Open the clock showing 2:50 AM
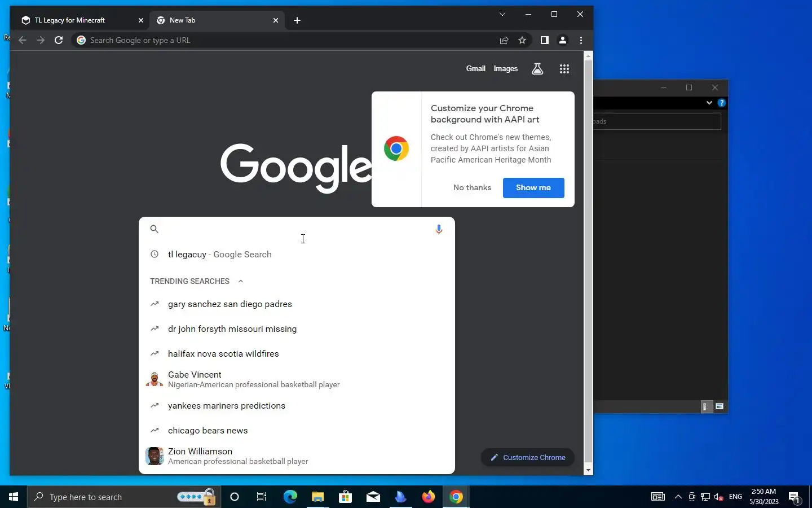This screenshot has height=508, width=812. [x=764, y=497]
